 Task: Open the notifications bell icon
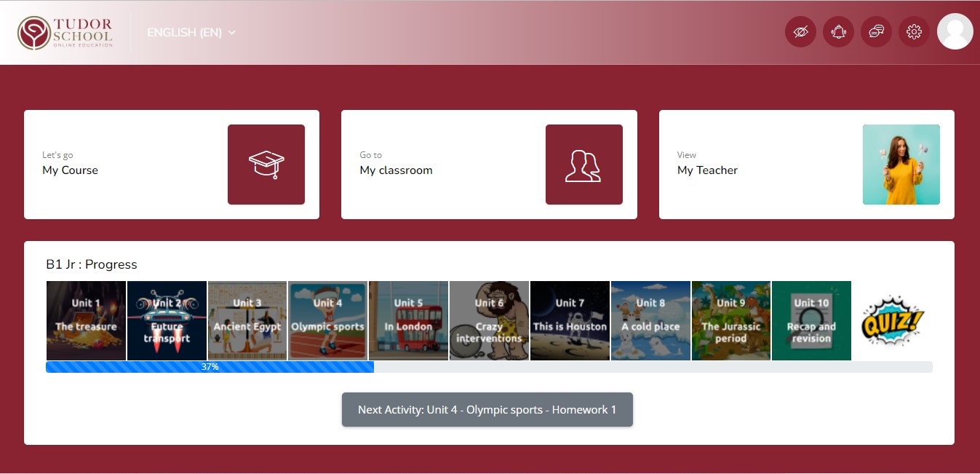838,31
